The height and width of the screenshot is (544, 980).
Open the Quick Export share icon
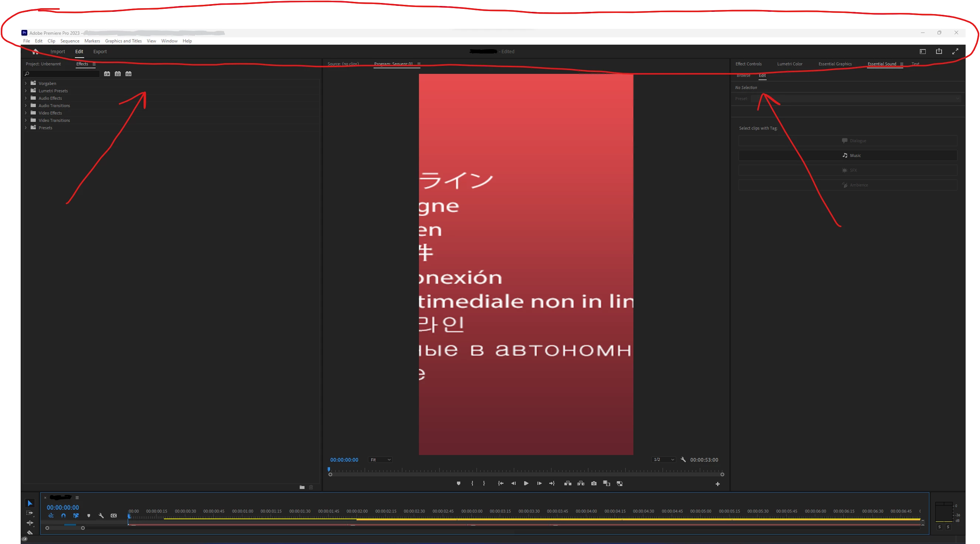coord(939,51)
